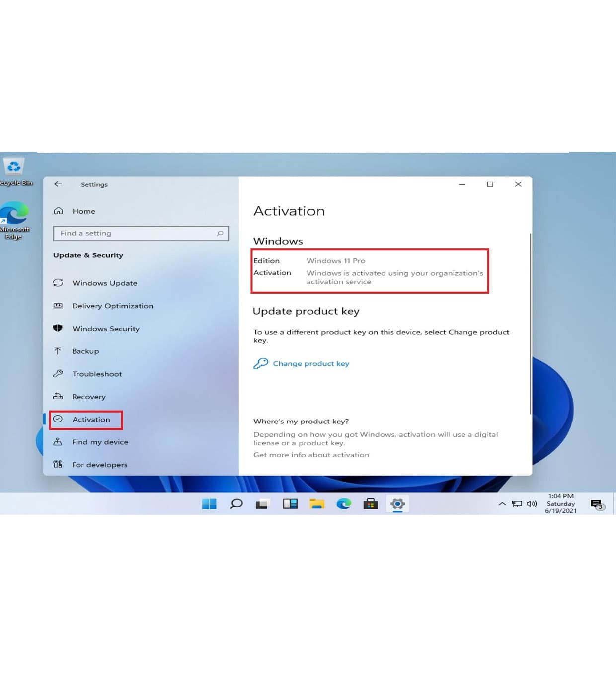Go back using the arrow in Settings

coord(58,184)
